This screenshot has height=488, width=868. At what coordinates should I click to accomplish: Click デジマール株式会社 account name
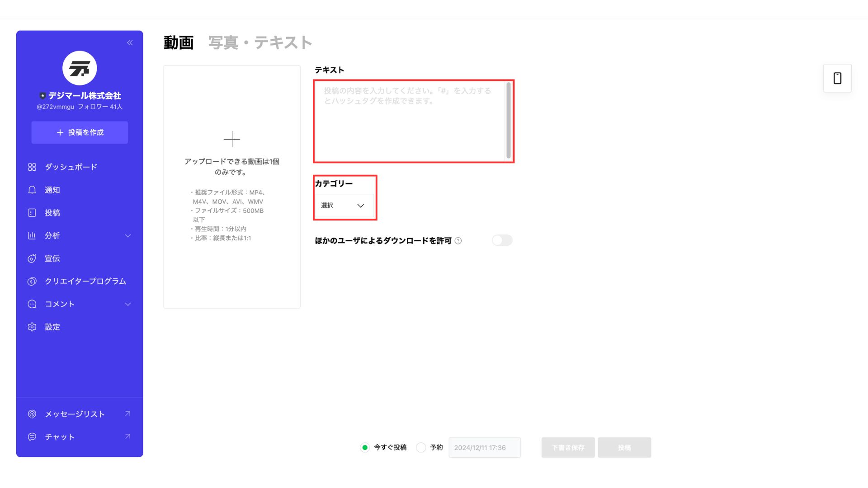coord(85,96)
